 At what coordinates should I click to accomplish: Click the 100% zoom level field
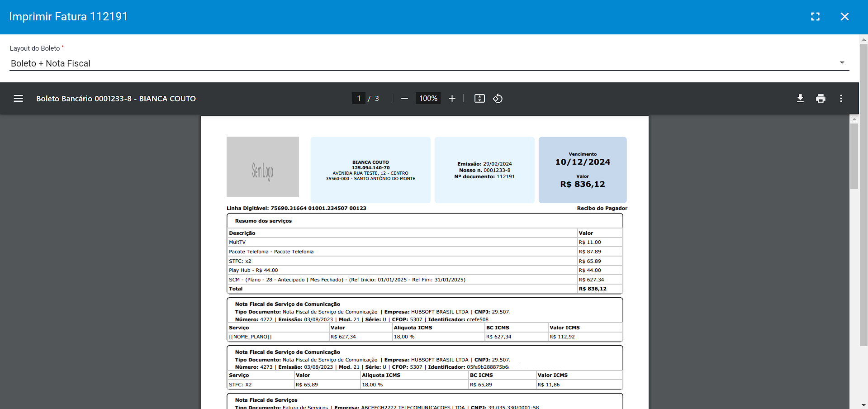(x=428, y=99)
